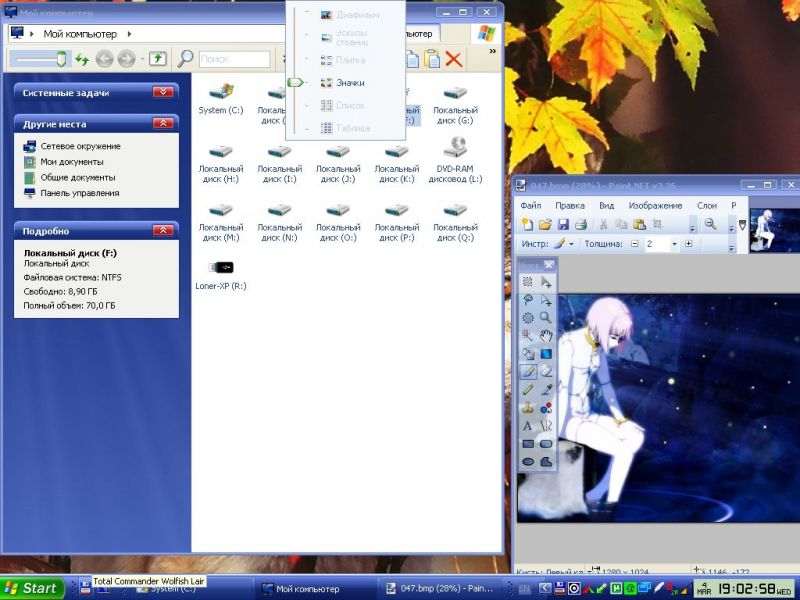Open the brush width value dropdown

pyautogui.click(x=674, y=244)
